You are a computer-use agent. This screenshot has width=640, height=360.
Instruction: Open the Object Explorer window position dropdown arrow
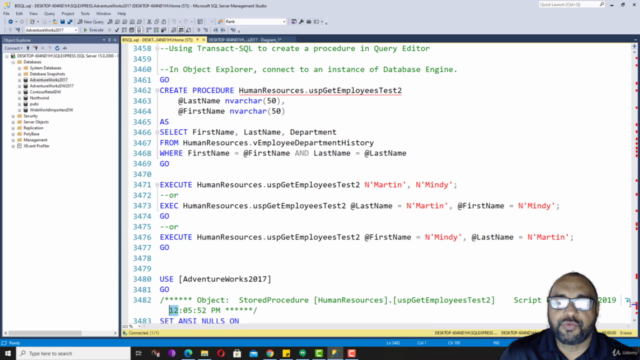(x=104, y=40)
